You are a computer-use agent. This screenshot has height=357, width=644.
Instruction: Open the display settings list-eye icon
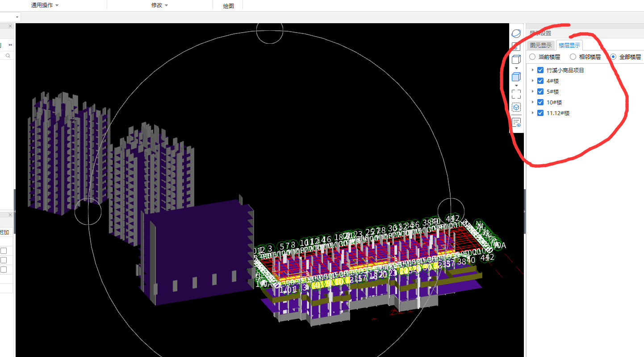click(x=516, y=122)
